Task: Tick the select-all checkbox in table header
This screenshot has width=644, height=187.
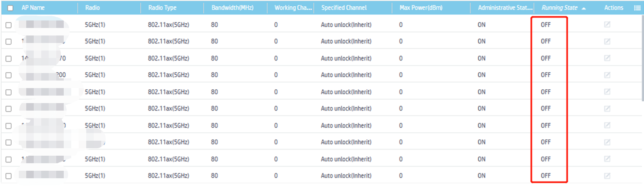Action: pos(10,8)
